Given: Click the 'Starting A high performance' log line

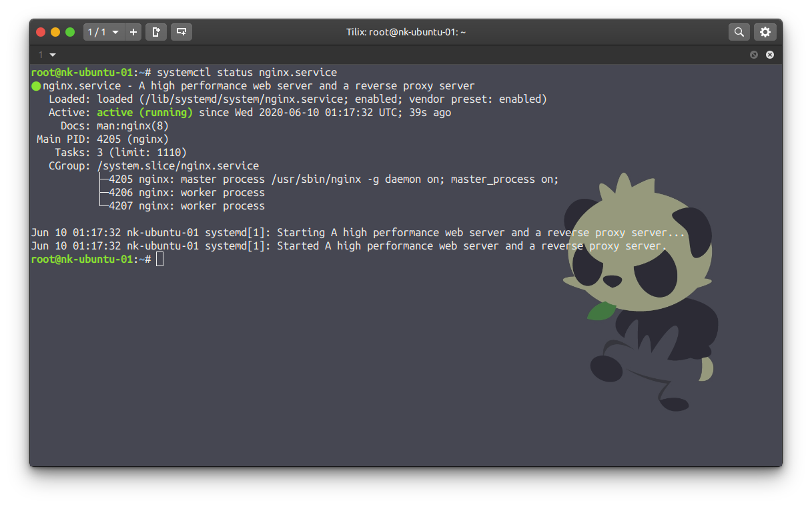Looking at the screenshot, I should (x=358, y=233).
